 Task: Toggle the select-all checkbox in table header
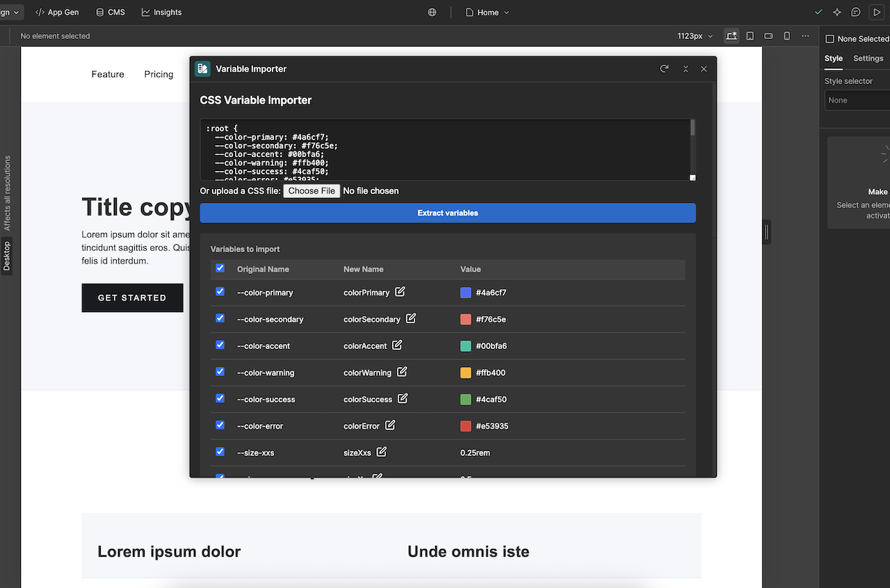coord(220,268)
